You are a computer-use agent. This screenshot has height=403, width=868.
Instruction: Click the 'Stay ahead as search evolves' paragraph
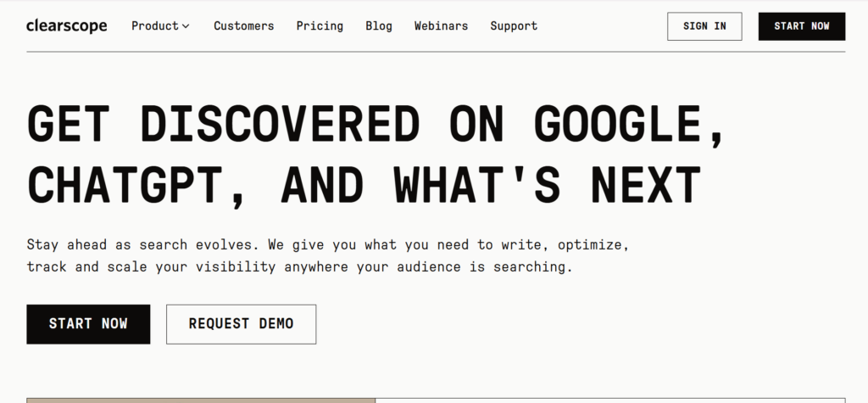pyautogui.click(x=328, y=255)
